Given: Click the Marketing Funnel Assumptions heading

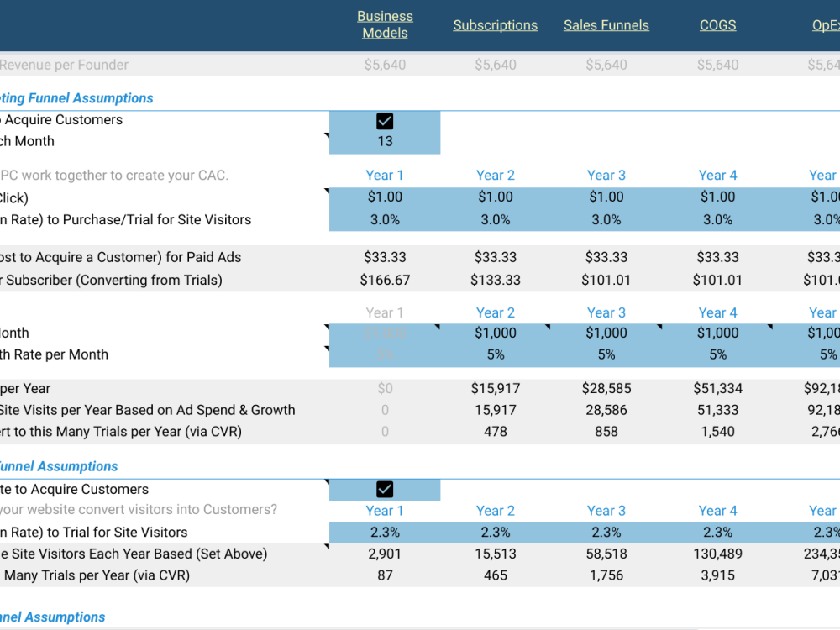Looking at the screenshot, I should coord(76,98).
